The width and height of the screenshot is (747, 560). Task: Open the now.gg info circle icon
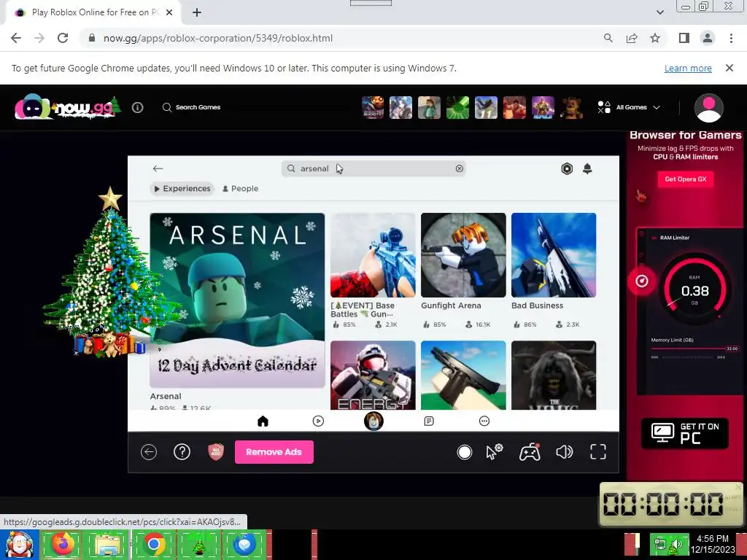click(138, 108)
